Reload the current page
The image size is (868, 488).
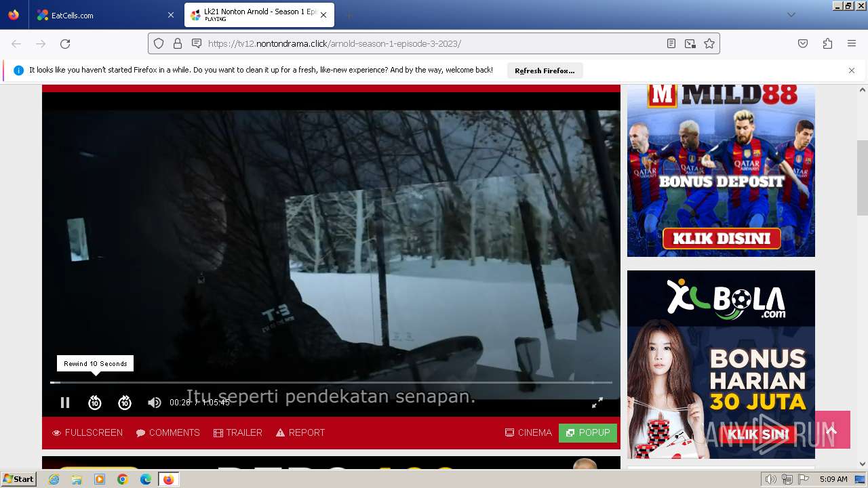[65, 43]
